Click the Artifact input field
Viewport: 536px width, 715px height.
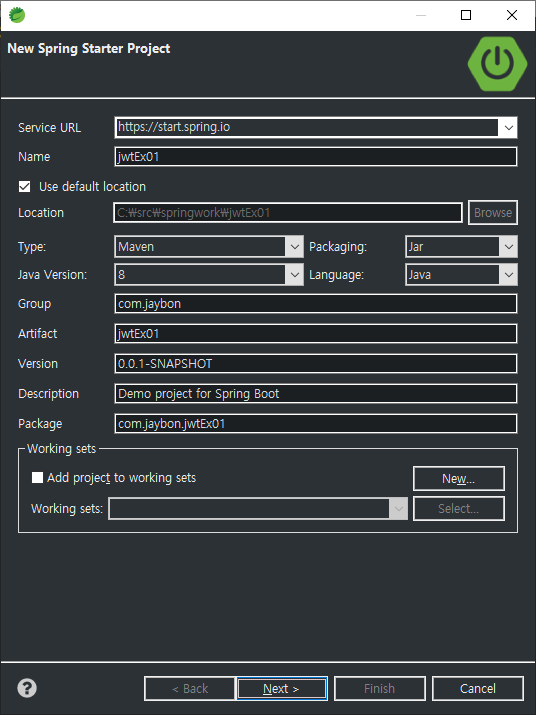coord(316,334)
